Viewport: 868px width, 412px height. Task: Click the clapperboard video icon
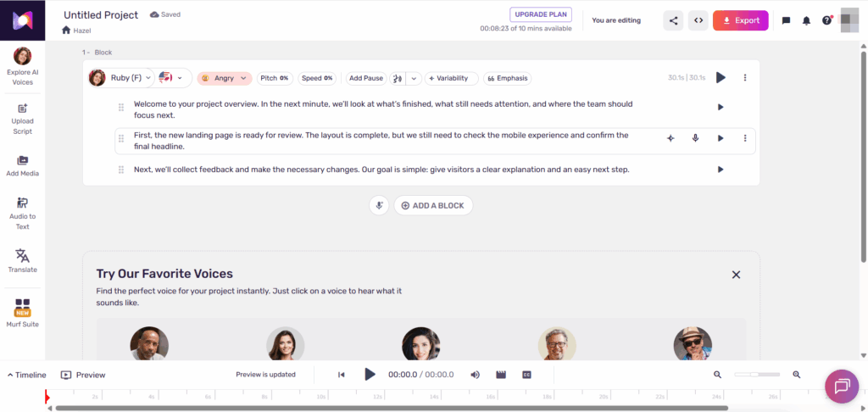501,375
